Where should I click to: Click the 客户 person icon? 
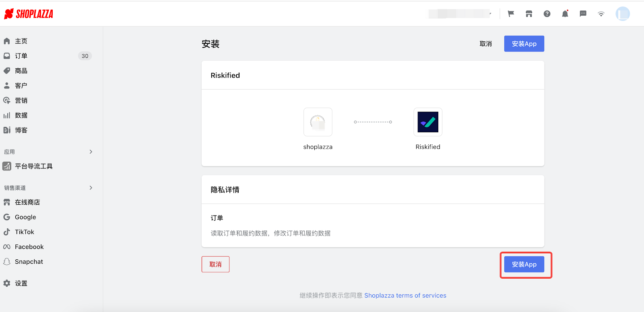pyautogui.click(x=7, y=86)
